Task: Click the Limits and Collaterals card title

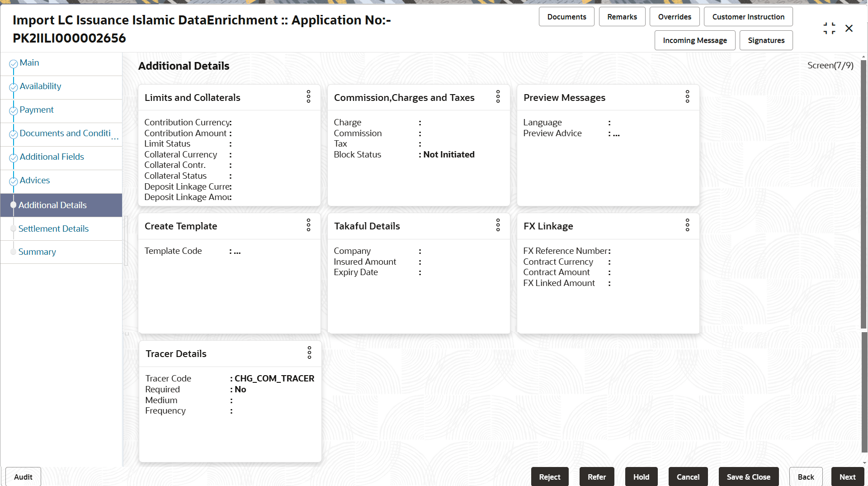Action: click(193, 98)
